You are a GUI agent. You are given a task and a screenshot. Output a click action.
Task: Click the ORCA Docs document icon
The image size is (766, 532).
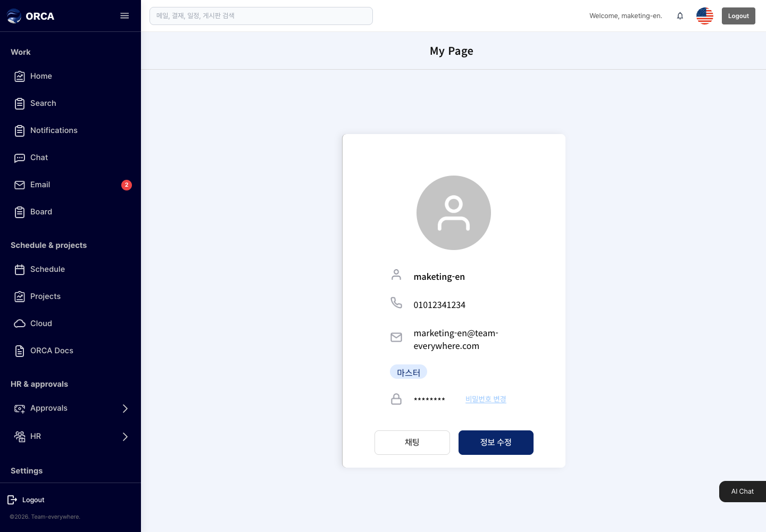click(20, 351)
